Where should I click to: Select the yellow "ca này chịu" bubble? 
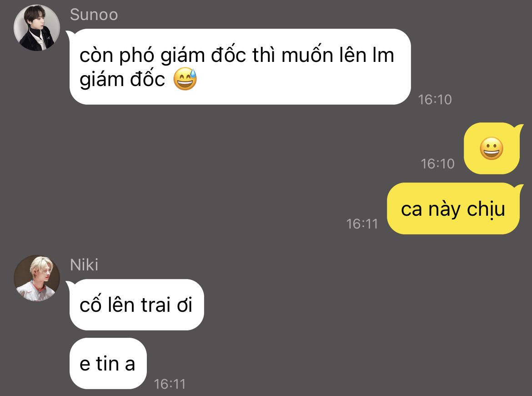(453, 208)
